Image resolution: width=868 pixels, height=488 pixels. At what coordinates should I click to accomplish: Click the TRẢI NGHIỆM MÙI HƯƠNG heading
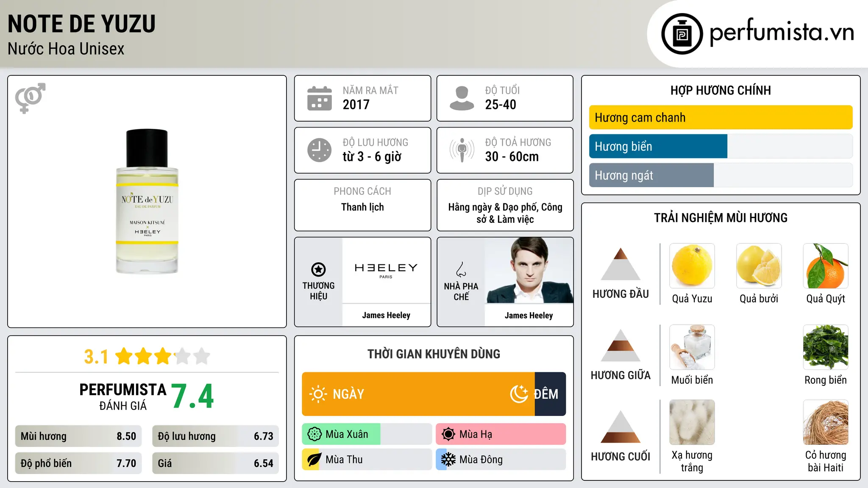(721, 218)
